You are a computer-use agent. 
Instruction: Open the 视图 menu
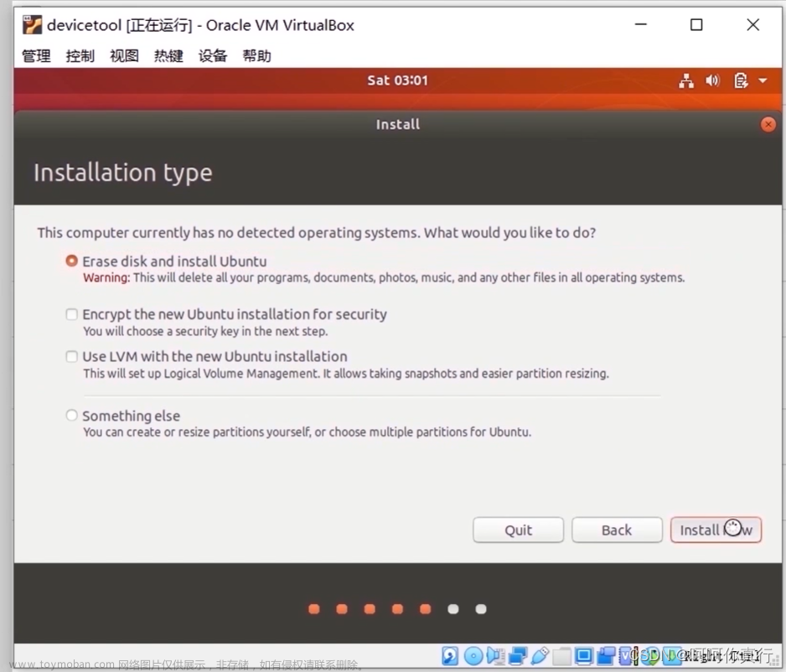tap(124, 55)
